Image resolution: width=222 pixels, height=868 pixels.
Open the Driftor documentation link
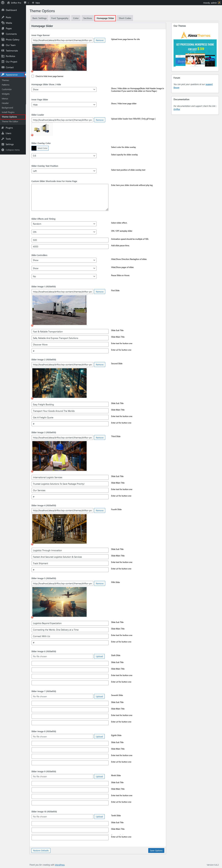tap(177, 109)
